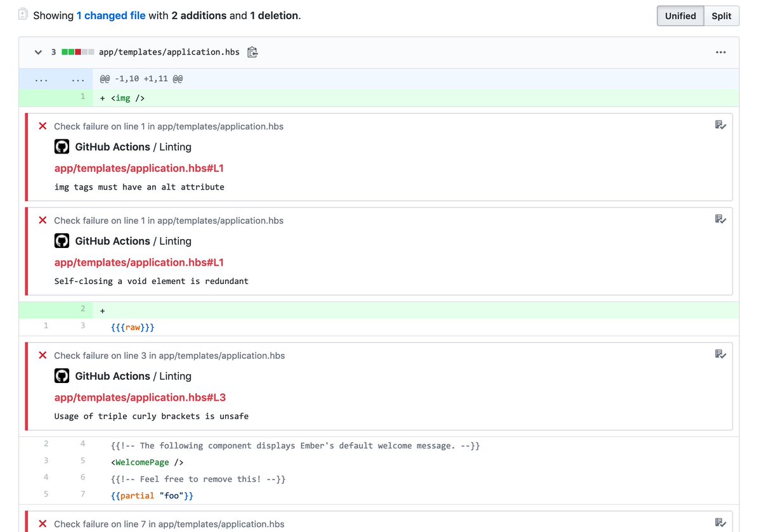Copy the app/templates/application.hbs file path
Image resolution: width=761 pixels, height=532 pixels.
tap(252, 52)
